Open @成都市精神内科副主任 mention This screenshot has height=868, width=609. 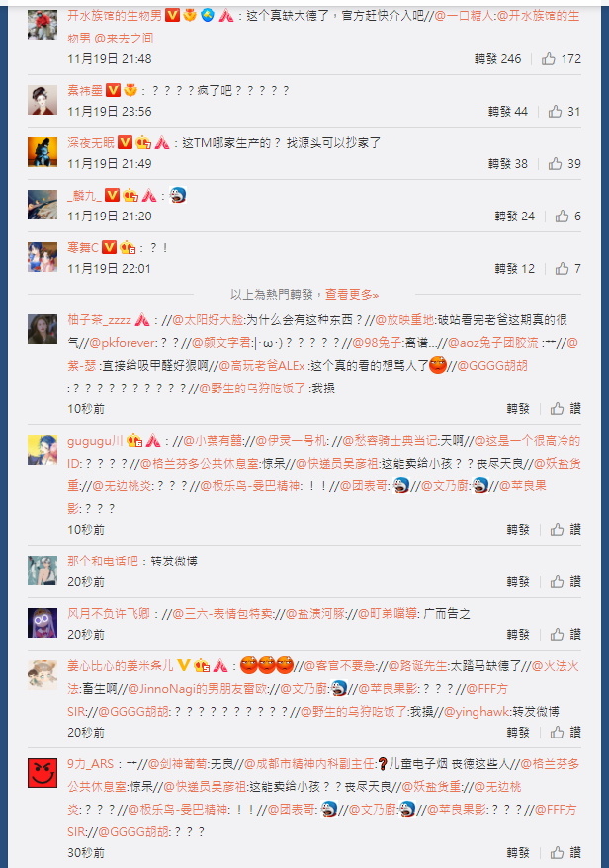(x=309, y=764)
